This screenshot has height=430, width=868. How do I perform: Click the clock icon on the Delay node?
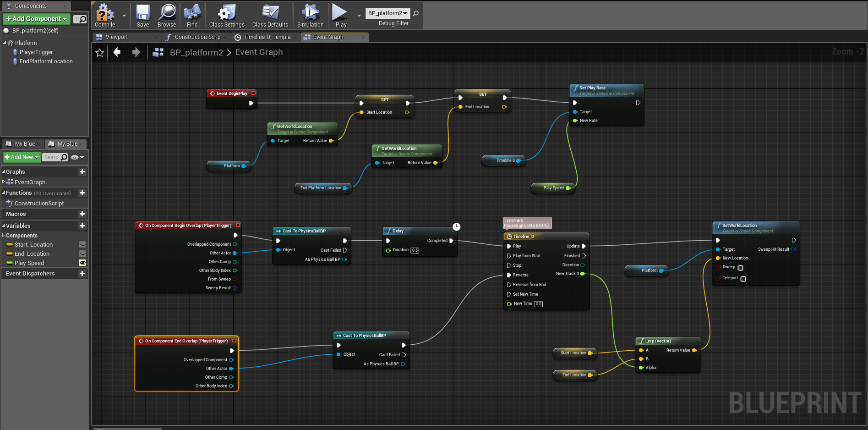pos(457,226)
